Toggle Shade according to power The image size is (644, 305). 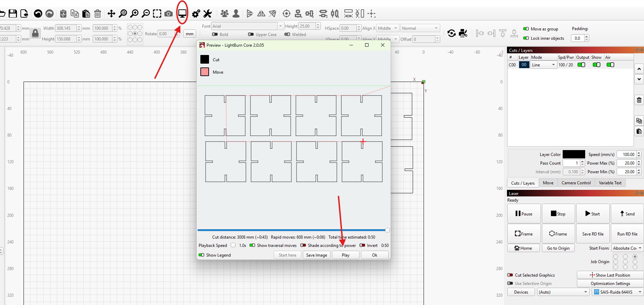[x=303, y=245]
